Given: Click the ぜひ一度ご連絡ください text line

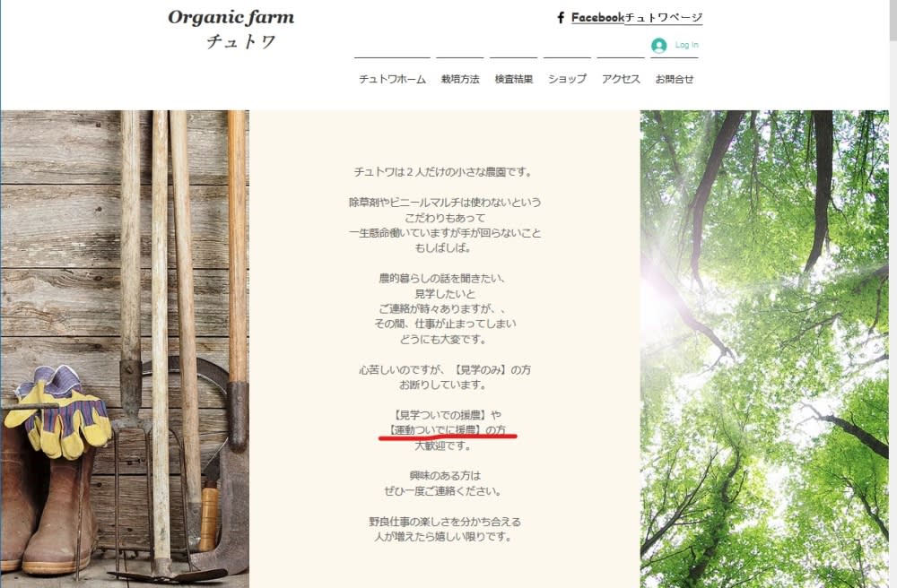Looking at the screenshot, I should pos(443,491).
